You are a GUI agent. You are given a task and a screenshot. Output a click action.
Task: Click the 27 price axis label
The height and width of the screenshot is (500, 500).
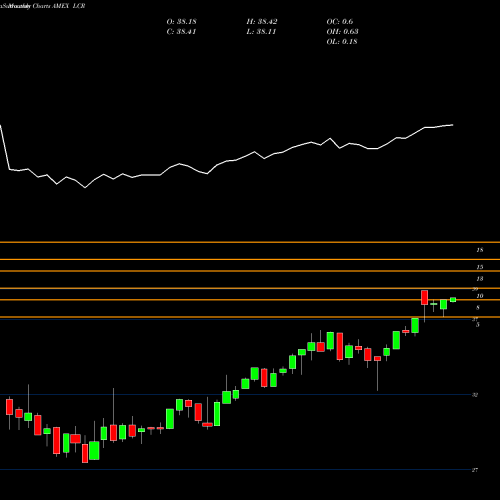(x=475, y=470)
